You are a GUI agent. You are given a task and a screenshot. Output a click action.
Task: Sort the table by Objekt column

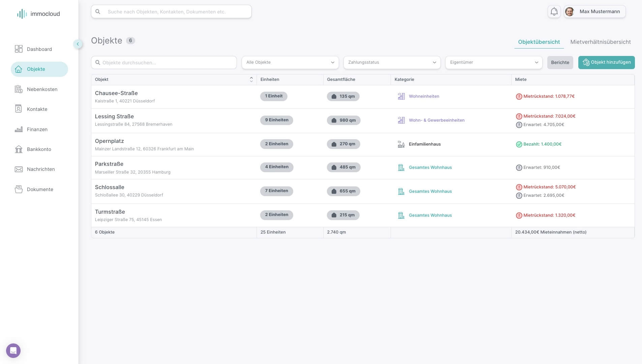251,80
